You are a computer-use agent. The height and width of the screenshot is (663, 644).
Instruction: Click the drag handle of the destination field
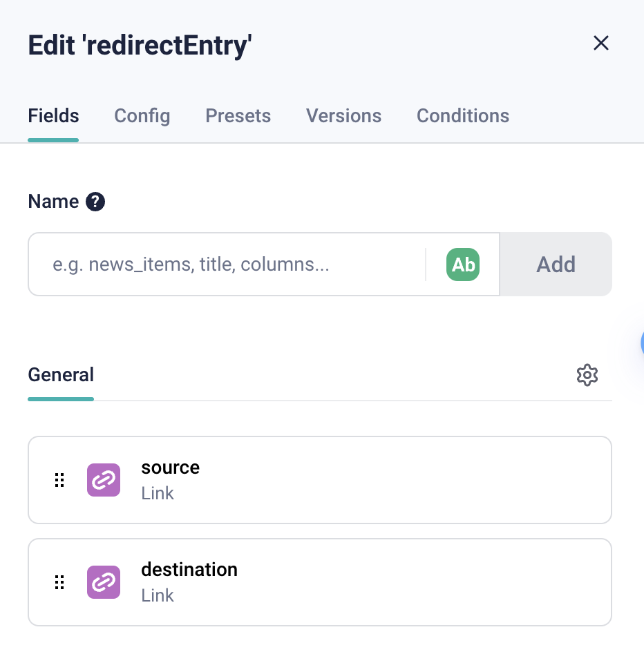tap(59, 582)
